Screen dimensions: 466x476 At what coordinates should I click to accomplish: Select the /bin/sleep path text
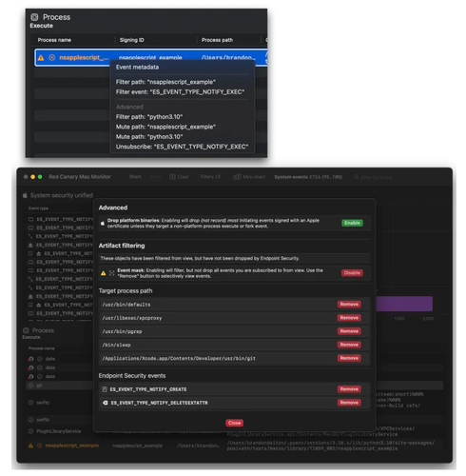(116, 345)
